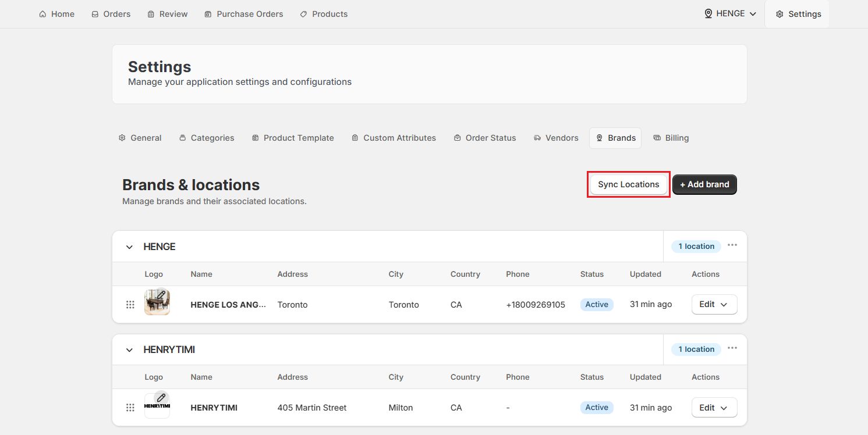
Task: Click the HENRYTIMI logo thumbnail
Action: coord(157,406)
